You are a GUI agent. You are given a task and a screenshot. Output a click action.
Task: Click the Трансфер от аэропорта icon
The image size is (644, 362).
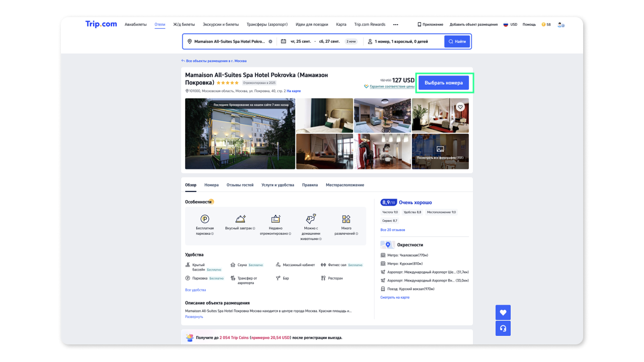point(233,278)
